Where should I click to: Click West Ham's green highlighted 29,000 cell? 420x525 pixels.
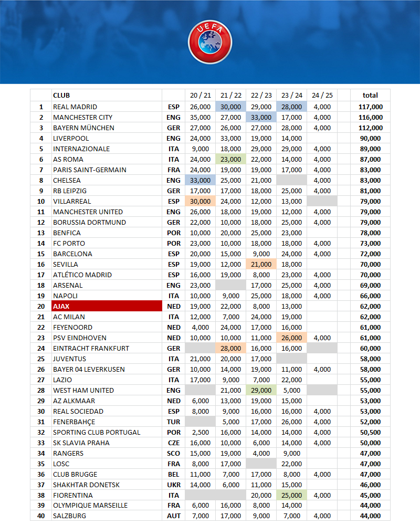[x=261, y=391]
